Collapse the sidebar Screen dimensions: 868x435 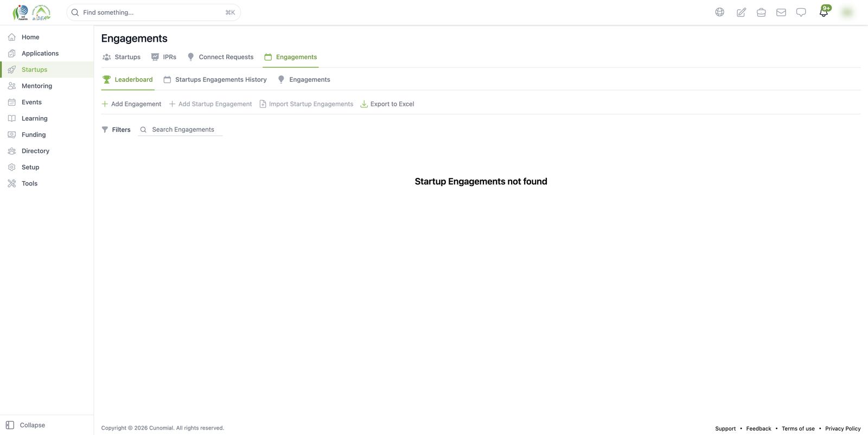25,425
